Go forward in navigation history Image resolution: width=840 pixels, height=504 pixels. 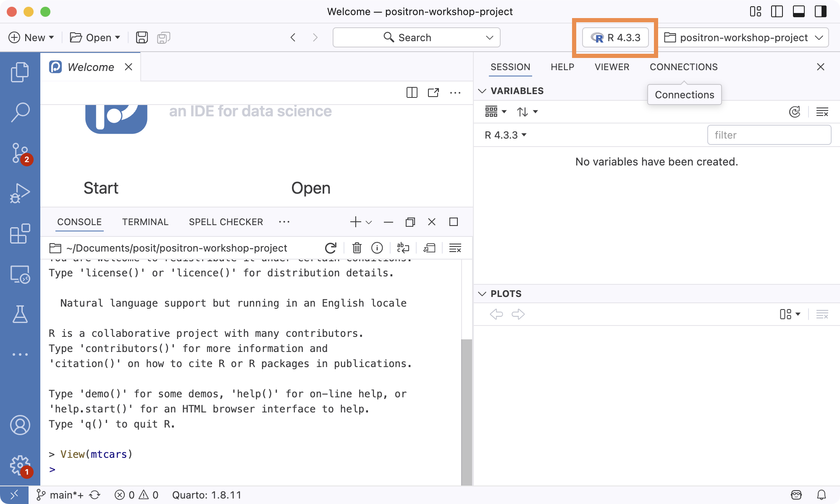tap(315, 37)
